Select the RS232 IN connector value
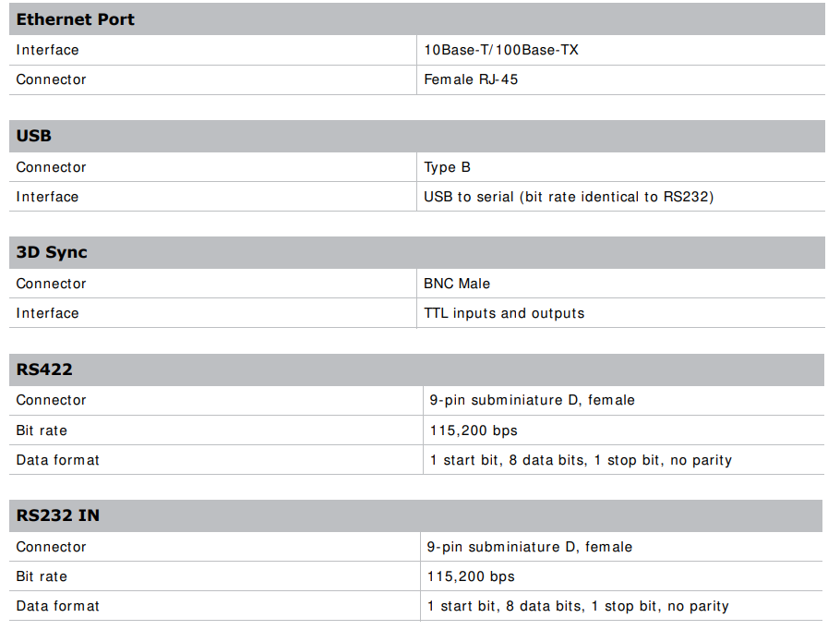840x630 pixels. click(530, 547)
